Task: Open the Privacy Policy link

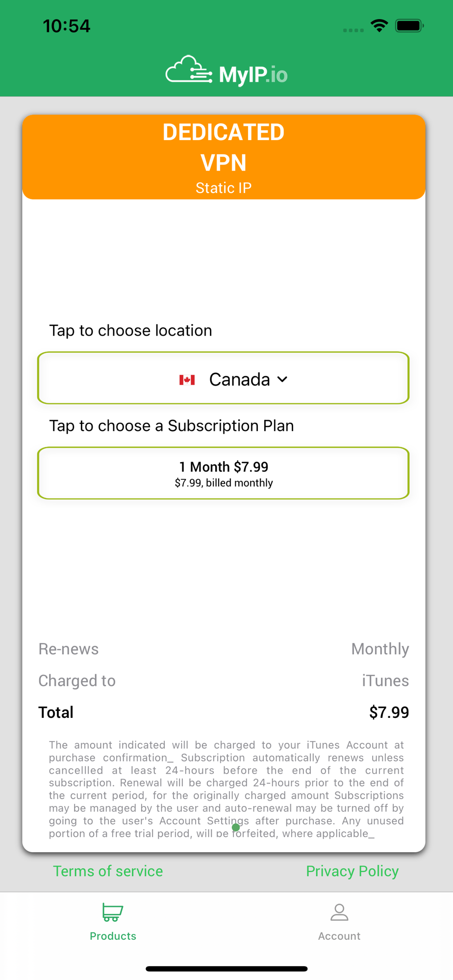Action: [x=352, y=871]
